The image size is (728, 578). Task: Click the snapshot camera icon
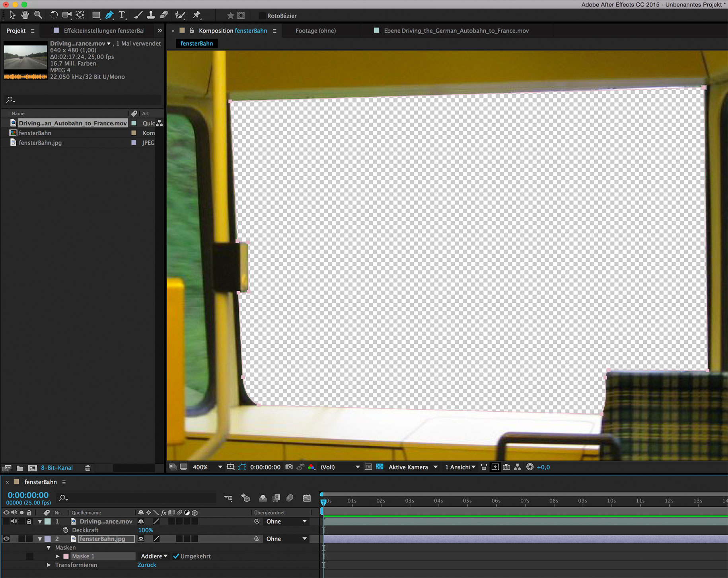tap(289, 467)
